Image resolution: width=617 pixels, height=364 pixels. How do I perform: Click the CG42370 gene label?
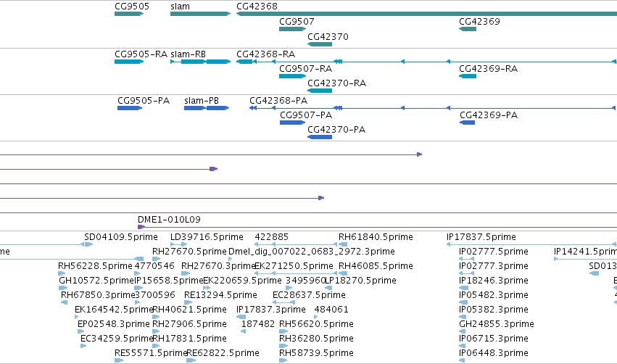click(x=328, y=37)
